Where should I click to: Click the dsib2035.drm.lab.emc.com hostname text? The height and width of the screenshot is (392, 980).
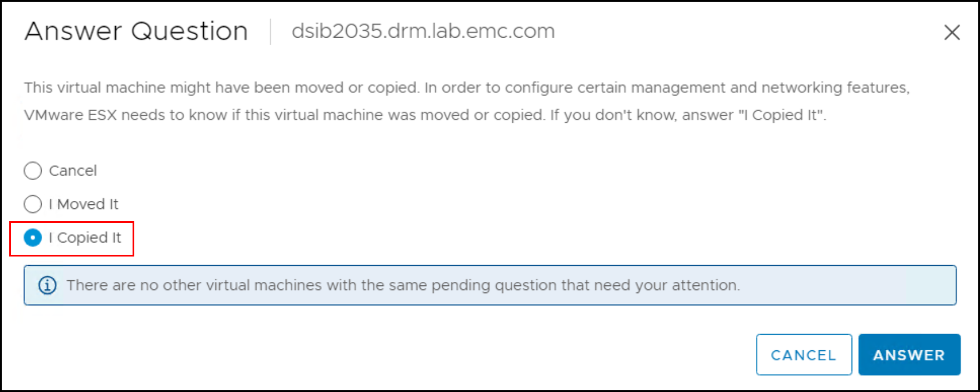[423, 31]
